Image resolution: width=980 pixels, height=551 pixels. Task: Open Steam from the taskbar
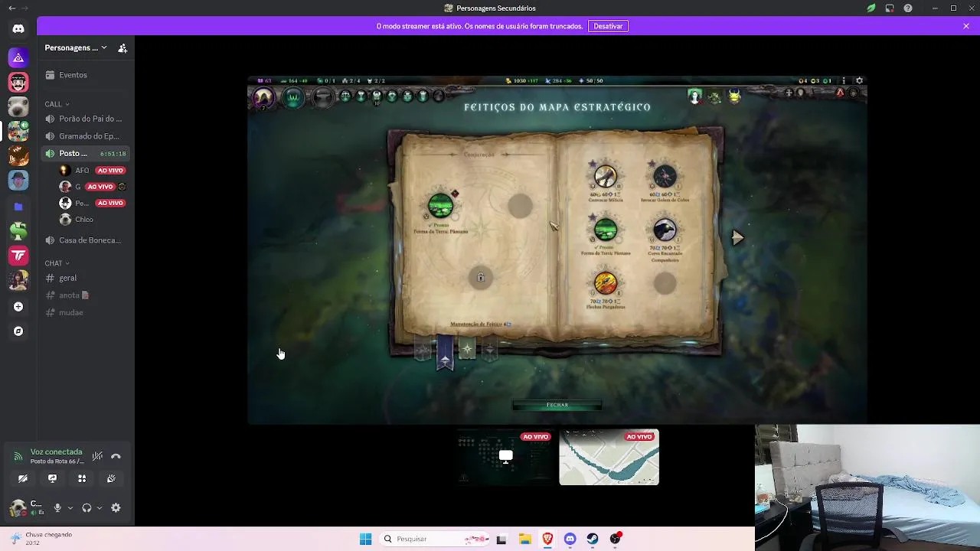(x=593, y=539)
